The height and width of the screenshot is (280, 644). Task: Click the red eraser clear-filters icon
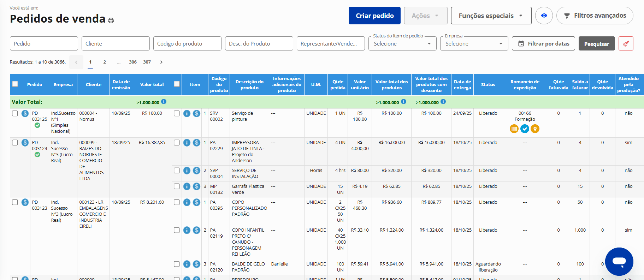coord(626,44)
